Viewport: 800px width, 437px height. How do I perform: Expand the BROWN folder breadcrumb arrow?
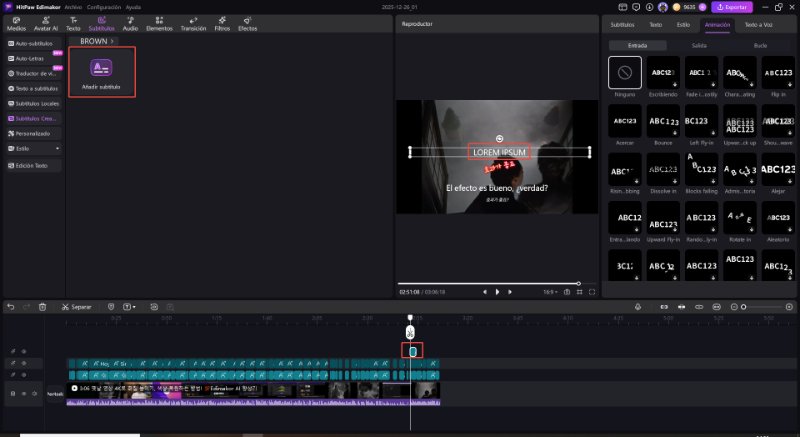pyautogui.click(x=113, y=41)
